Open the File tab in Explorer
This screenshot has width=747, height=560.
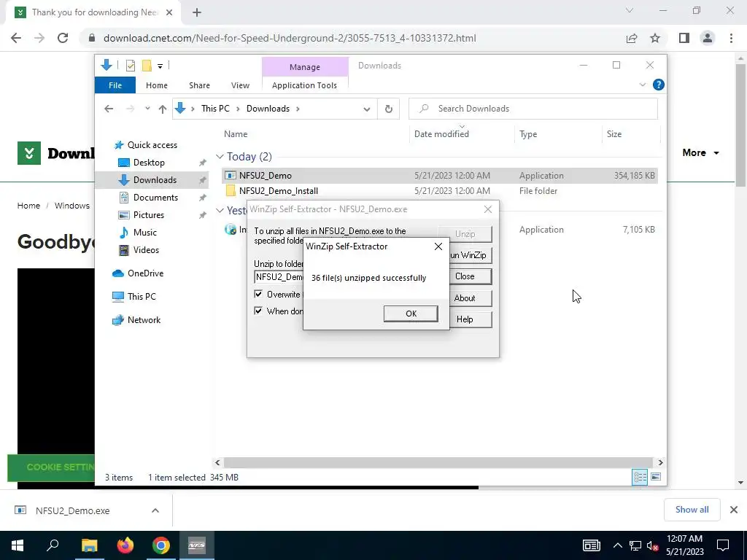click(x=115, y=85)
